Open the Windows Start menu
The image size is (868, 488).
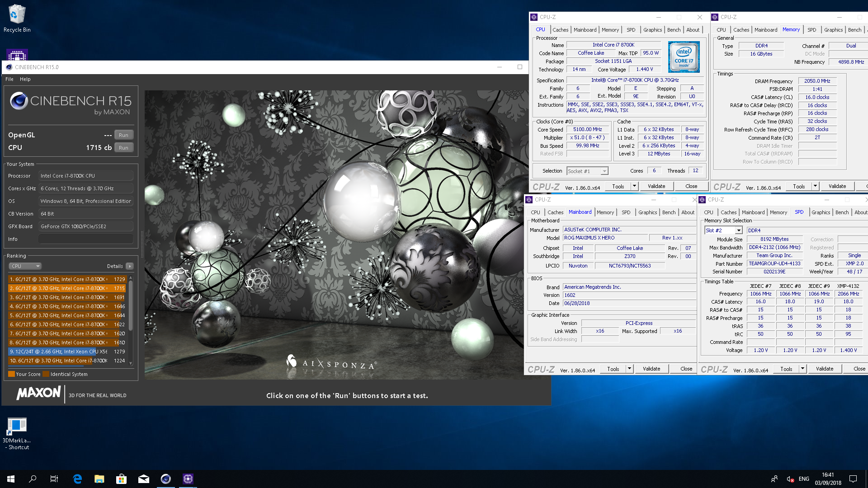[x=11, y=479]
